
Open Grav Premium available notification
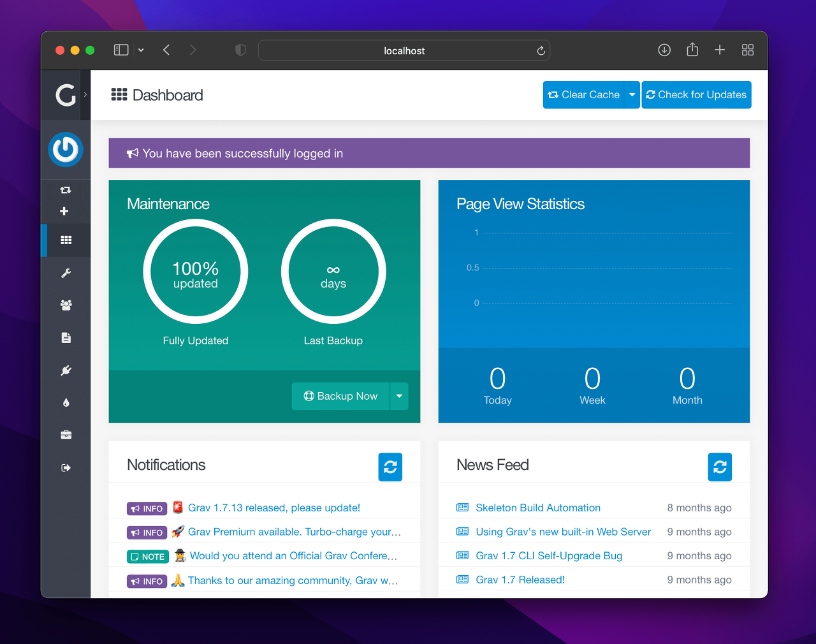tap(295, 532)
